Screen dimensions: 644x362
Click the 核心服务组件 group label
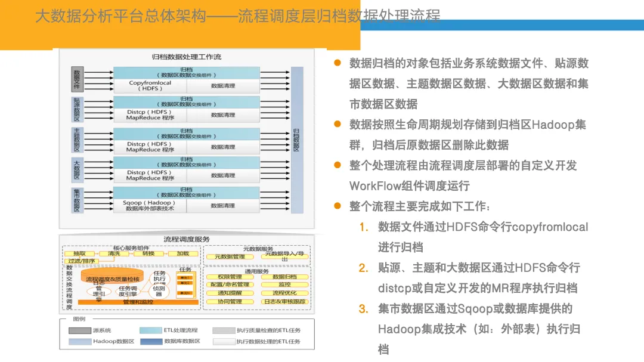pyautogui.click(x=131, y=247)
